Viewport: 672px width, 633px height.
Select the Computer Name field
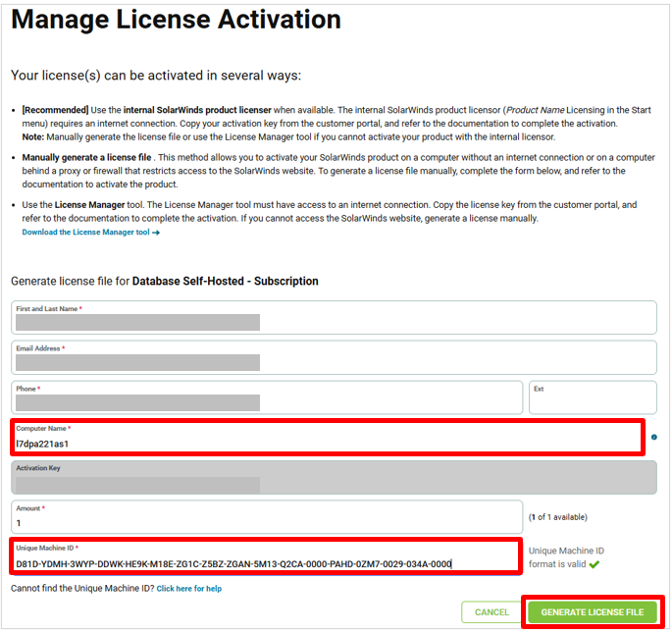point(328,438)
